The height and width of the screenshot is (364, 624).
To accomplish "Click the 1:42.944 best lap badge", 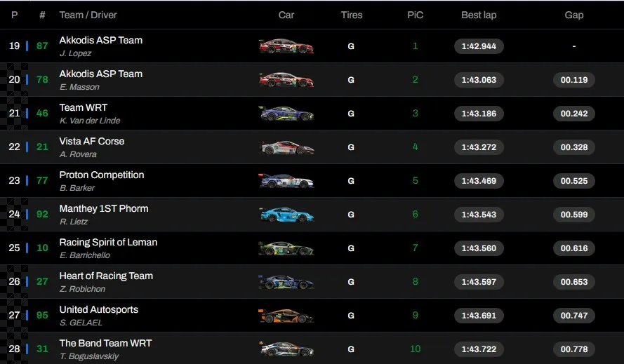I will coord(479,46).
